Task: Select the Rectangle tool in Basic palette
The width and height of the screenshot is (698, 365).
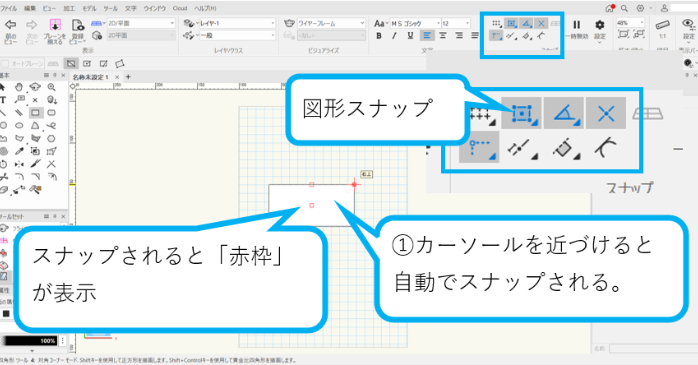Action: (36, 113)
